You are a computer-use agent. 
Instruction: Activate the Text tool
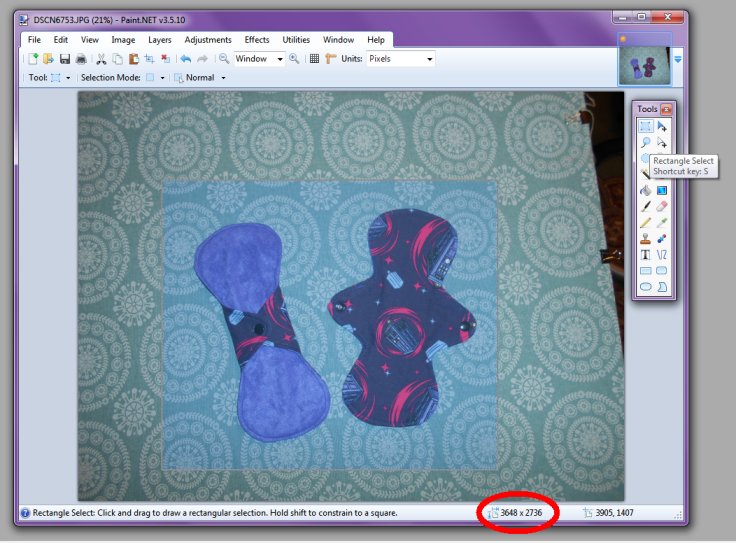coord(645,254)
